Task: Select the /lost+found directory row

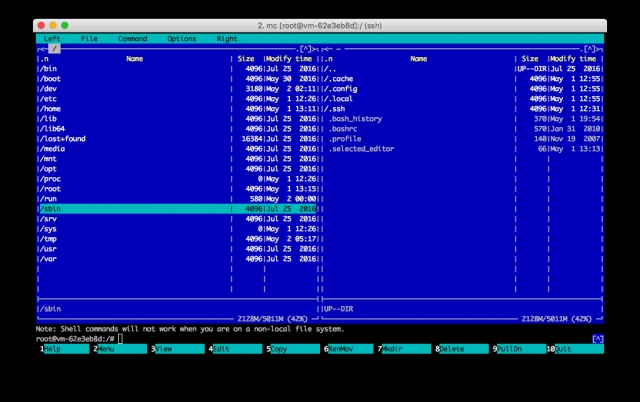Action: click(178, 139)
